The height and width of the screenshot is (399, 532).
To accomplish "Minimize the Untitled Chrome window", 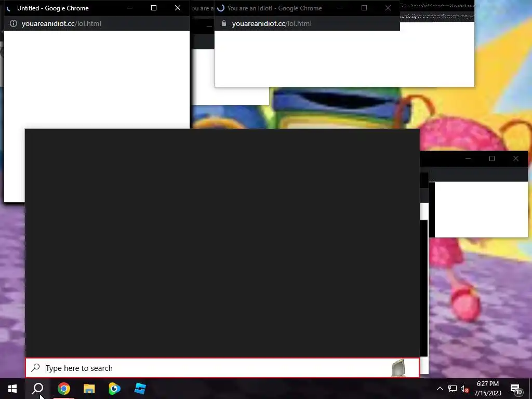I will 130,8.
